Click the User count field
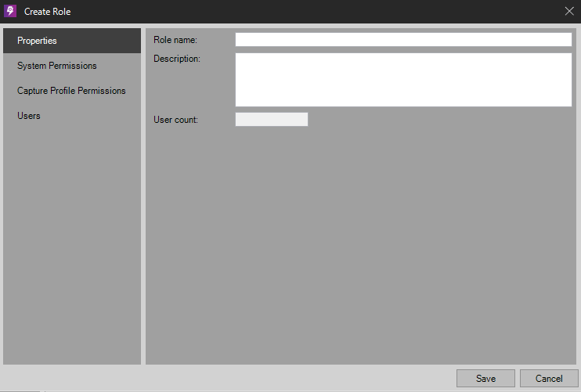This screenshot has width=581, height=392. pyautogui.click(x=271, y=119)
